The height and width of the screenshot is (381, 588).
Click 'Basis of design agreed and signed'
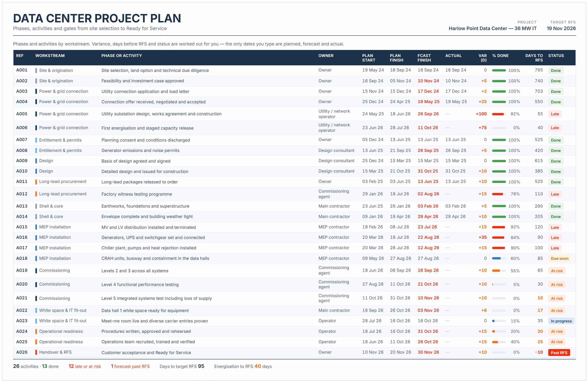[x=136, y=161]
